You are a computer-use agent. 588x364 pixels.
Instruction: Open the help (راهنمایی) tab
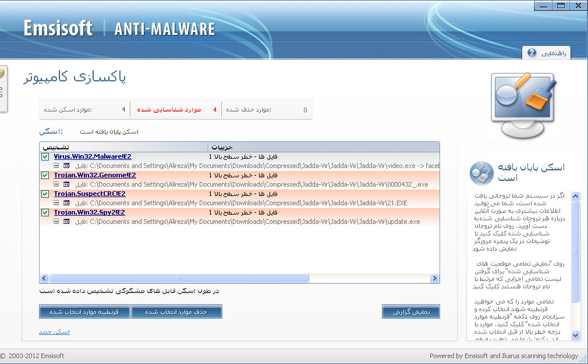tap(547, 53)
